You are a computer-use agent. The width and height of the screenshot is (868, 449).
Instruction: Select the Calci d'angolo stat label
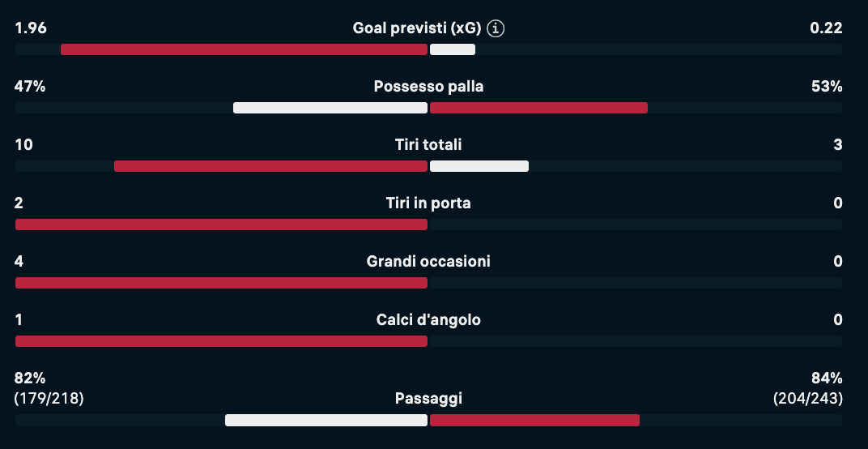click(x=428, y=320)
